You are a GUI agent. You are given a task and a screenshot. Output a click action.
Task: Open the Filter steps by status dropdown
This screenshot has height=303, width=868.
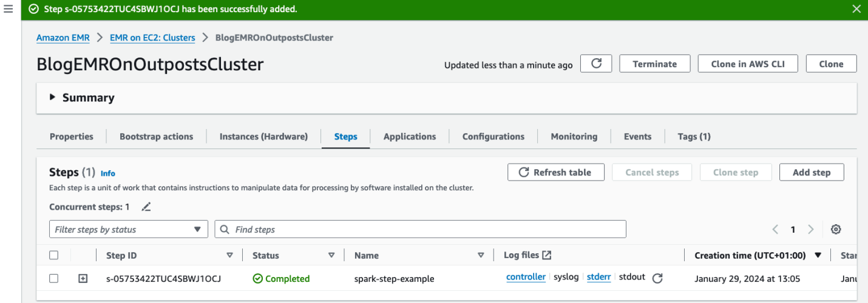click(x=129, y=229)
